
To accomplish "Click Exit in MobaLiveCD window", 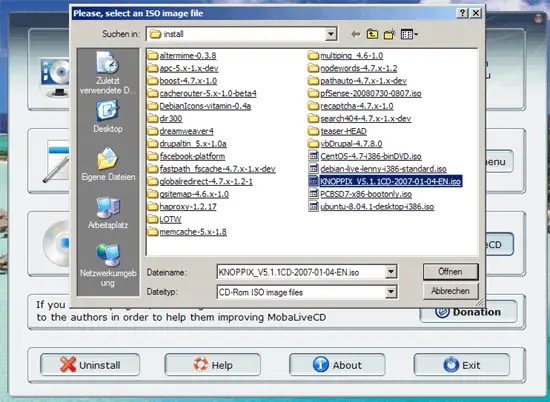I will coord(462,365).
